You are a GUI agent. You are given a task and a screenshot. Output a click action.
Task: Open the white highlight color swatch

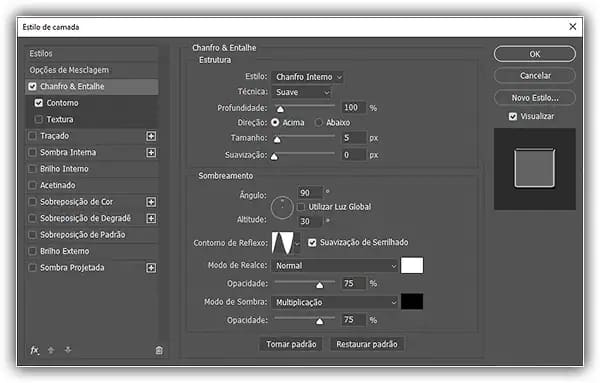coord(412,266)
